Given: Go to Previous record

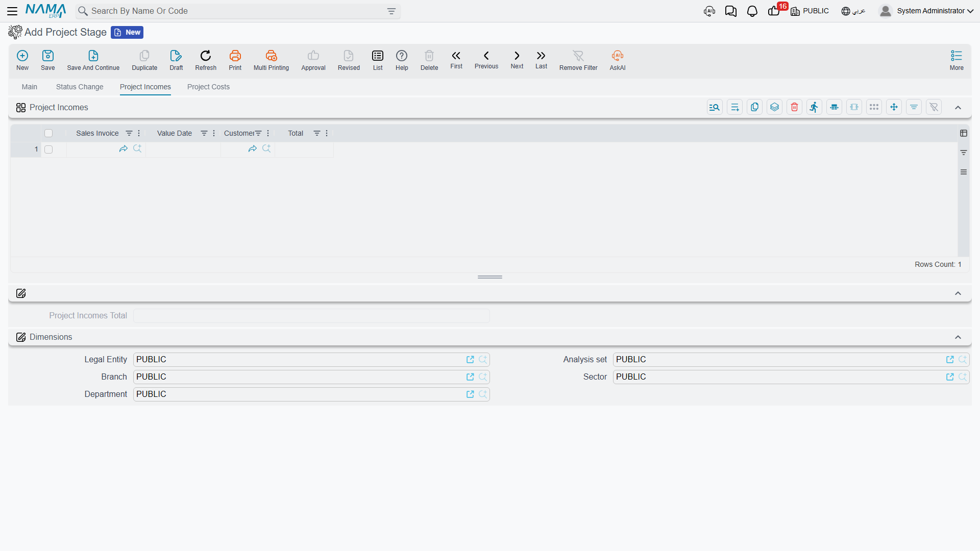Looking at the screenshot, I should tap(486, 59).
